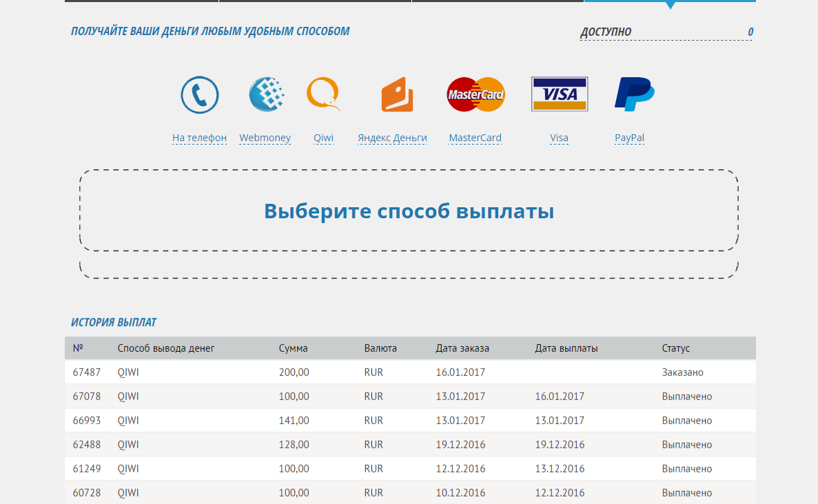Click the 'Получайте ваши деньги' heading
This screenshot has width=818, height=504.
pos(210,31)
